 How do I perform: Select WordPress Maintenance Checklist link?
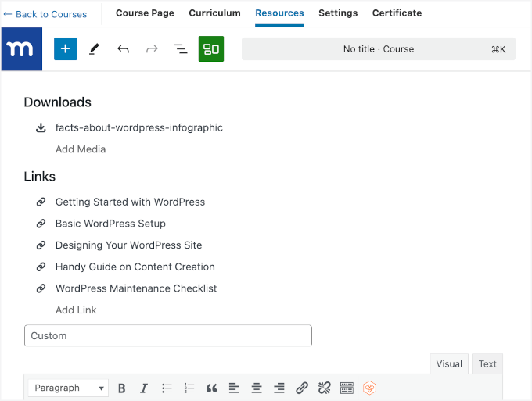(136, 288)
